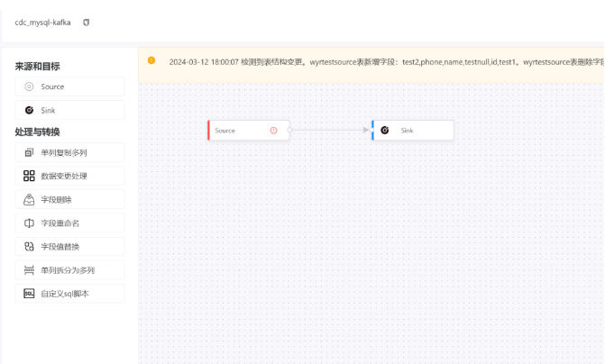
Task: Click the 字段值替换 replace icon
Action: (29, 247)
